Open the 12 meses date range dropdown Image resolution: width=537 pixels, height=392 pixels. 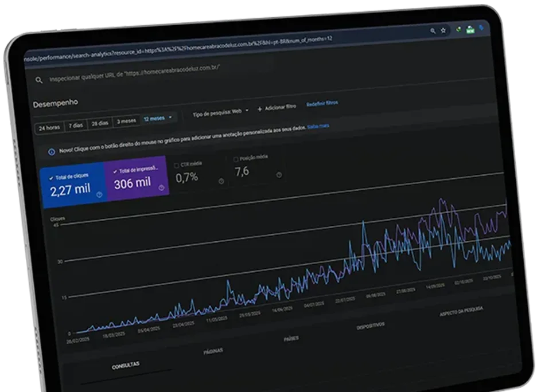(157, 119)
